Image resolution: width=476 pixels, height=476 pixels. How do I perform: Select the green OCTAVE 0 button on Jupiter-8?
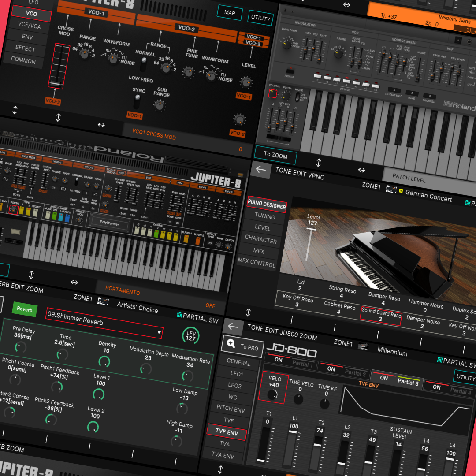tap(156, 234)
